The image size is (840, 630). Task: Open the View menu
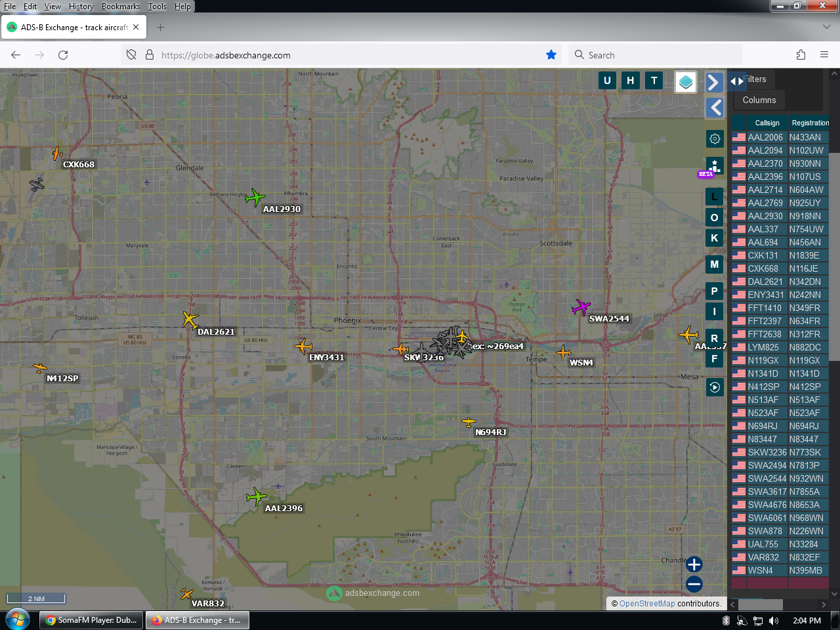click(52, 7)
